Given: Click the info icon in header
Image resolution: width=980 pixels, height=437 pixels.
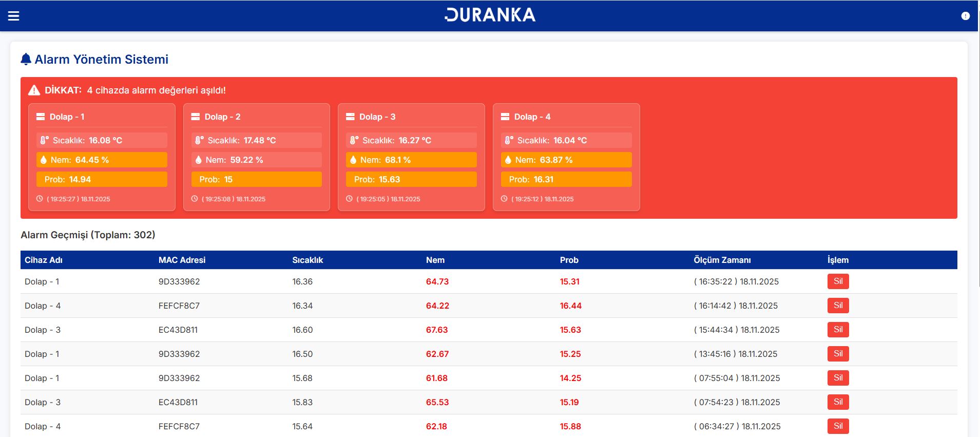Looking at the screenshot, I should [x=965, y=16].
